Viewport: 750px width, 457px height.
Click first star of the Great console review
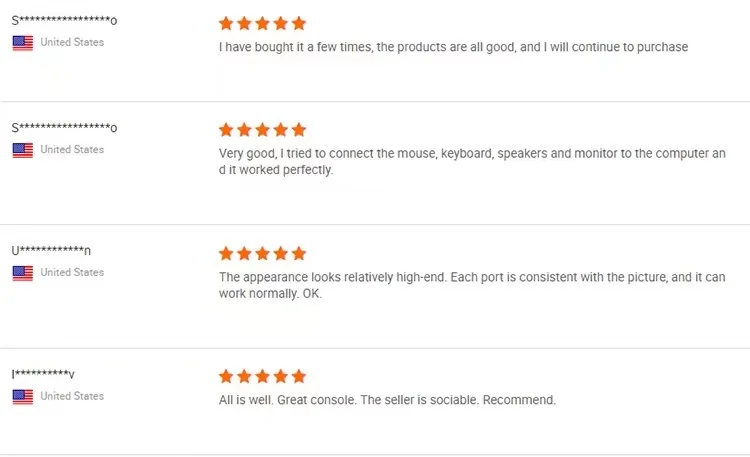pyautogui.click(x=226, y=377)
